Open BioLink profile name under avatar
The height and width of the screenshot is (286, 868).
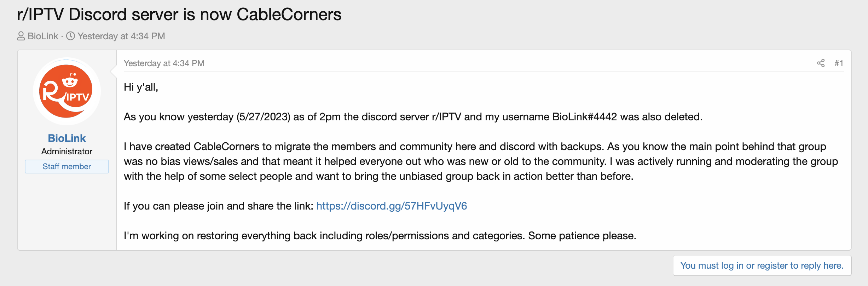(x=67, y=138)
